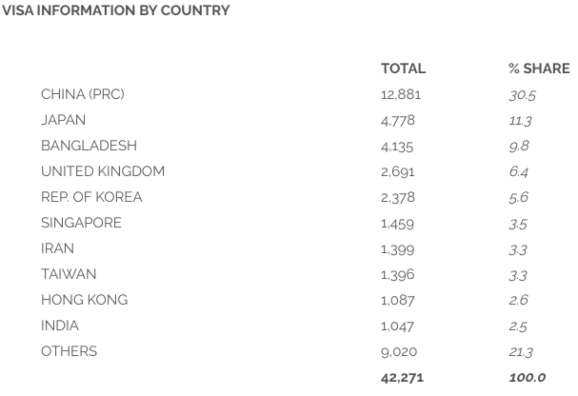578x396 pixels.
Task: Select the OTHERS row label
Action: click(69, 351)
